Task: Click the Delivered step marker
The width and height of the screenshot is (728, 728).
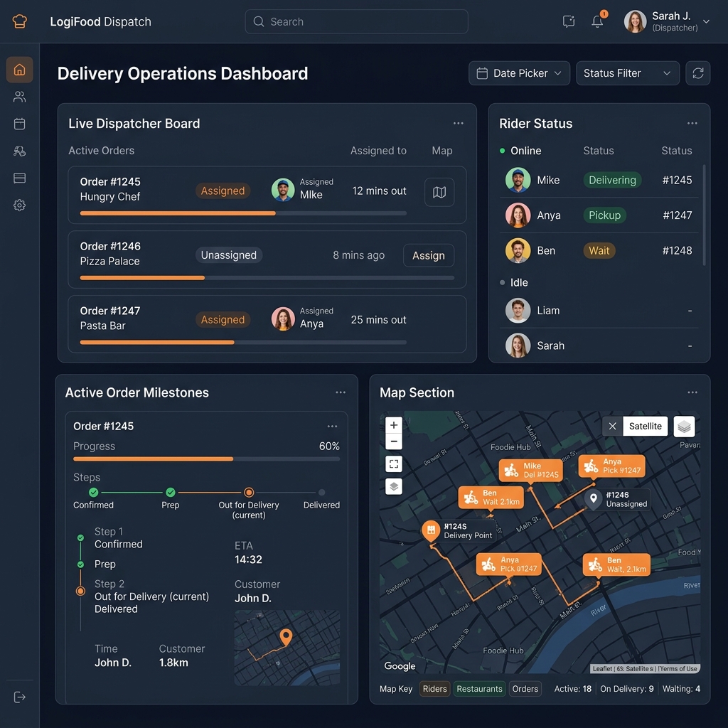Action: click(322, 493)
